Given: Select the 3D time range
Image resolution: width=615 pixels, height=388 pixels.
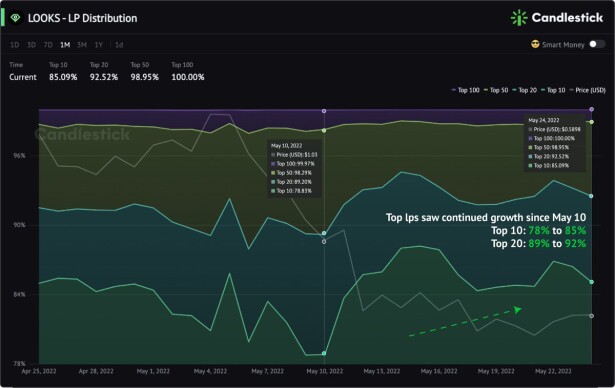Looking at the screenshot, I should point(31,45).
